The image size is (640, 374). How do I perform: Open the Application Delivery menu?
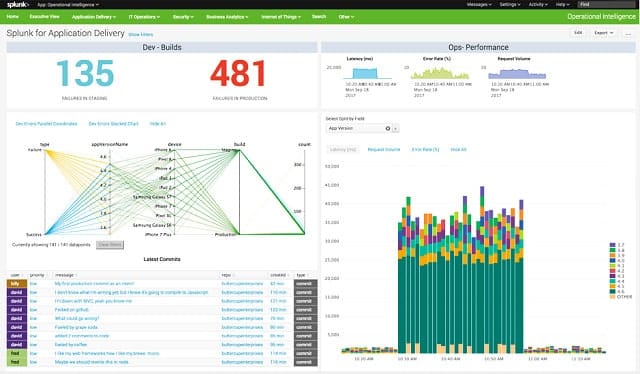pyautogui.click(x=93, y=17)
